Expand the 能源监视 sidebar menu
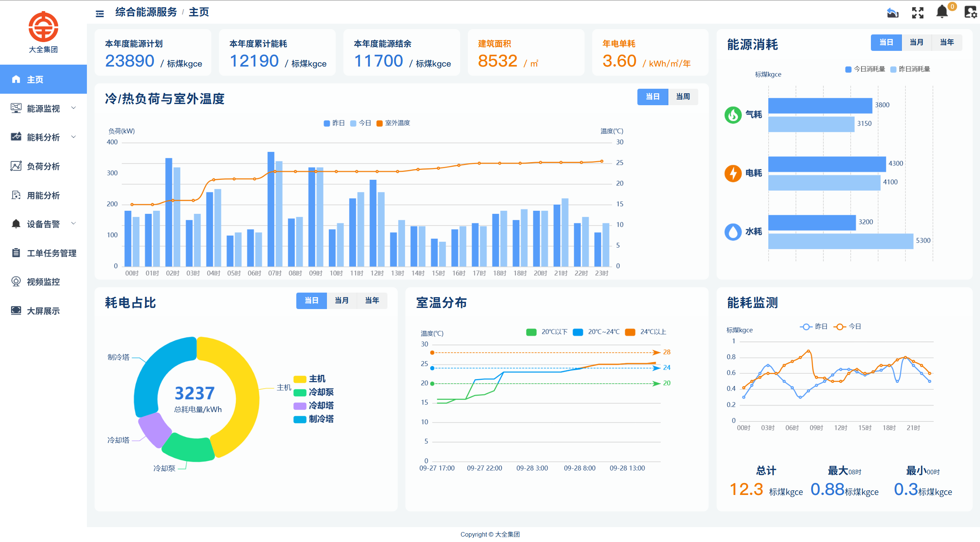This screenshot has height=542, width=980. [x=43, y=109]
